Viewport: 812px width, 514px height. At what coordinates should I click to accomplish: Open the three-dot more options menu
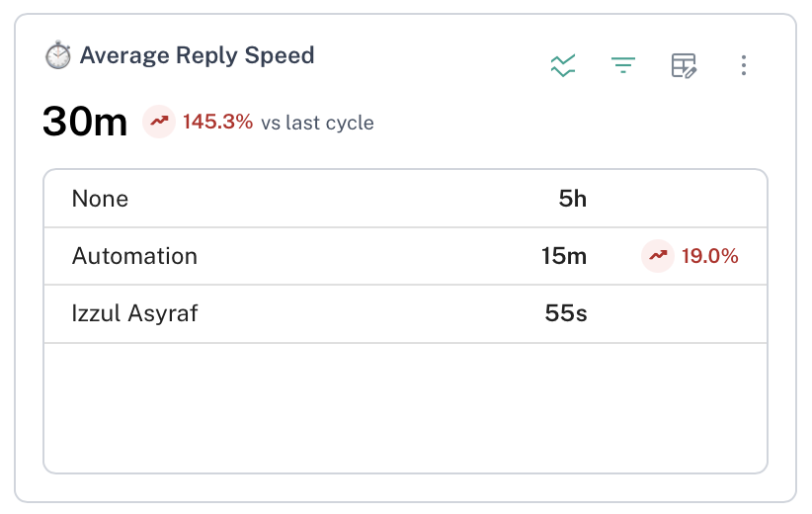(744, 66)
